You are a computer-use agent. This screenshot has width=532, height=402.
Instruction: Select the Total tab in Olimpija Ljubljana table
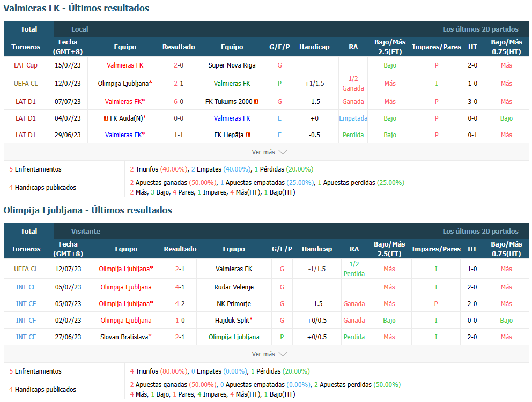[x=29, y=232]
